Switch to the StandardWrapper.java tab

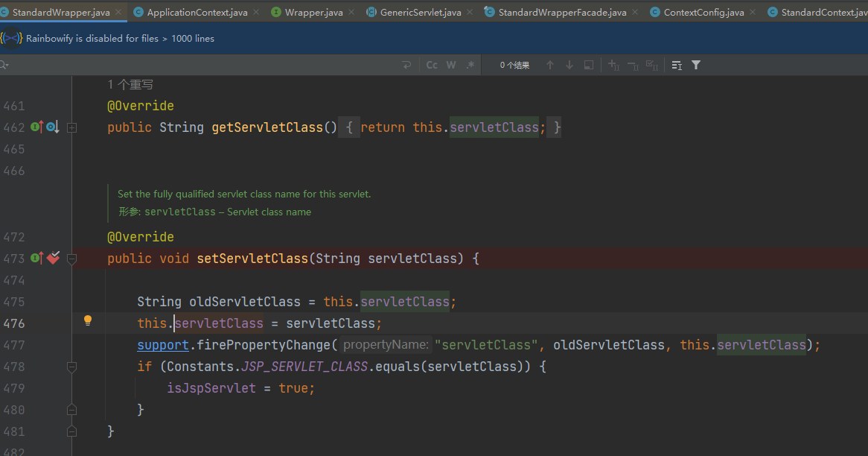pyautogui.click(x=61, y=12)
